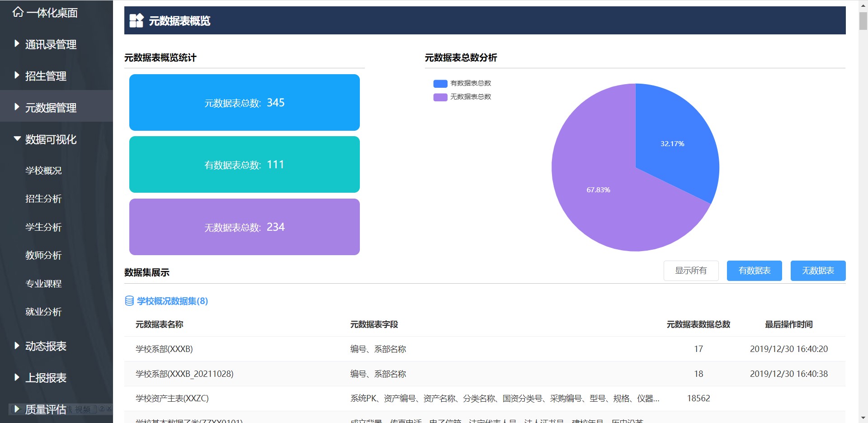Expand the 质量评估 menu arrow
Screen dimensions: 868x423
[x=17, y=409]
